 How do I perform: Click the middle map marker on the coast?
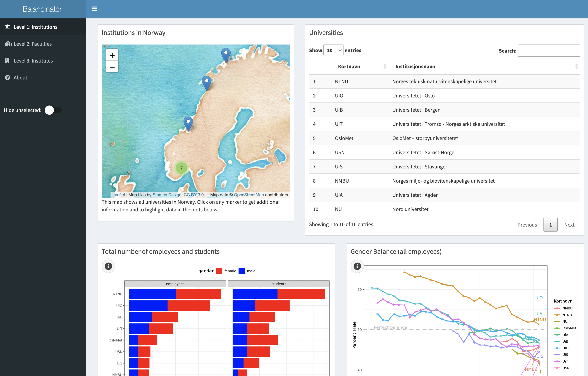click(x=206, y=83)
